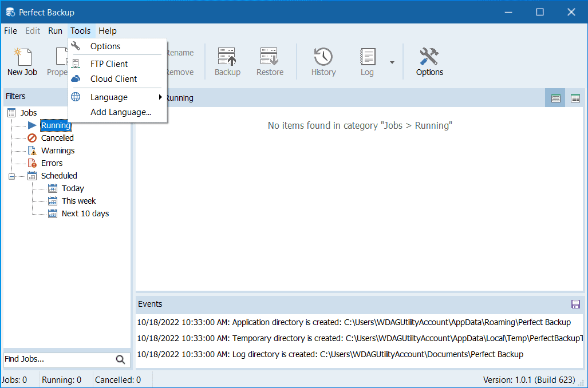Image resolution: width=588 pixels, height=388 pixels.
Task: Select the Errors filter
Action: click(x=52, y=163)
